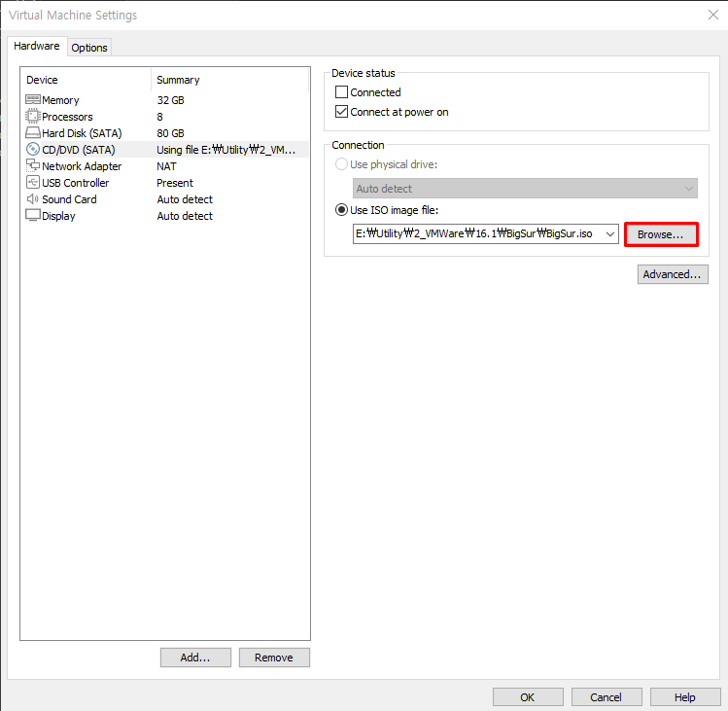728x711 pixels.
Task: Click the 32 GB memory summary value
Action: pos(170,100)
